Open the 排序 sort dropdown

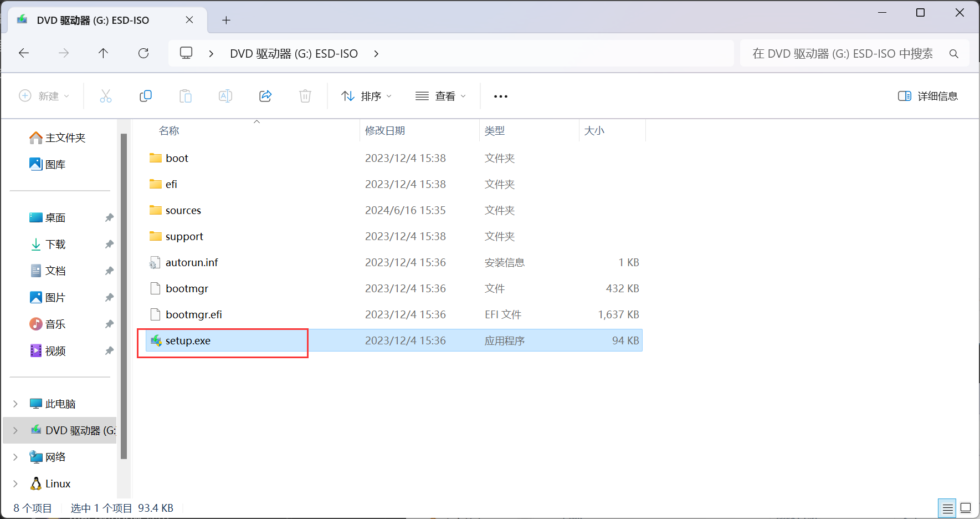click(x=366, y=96)
